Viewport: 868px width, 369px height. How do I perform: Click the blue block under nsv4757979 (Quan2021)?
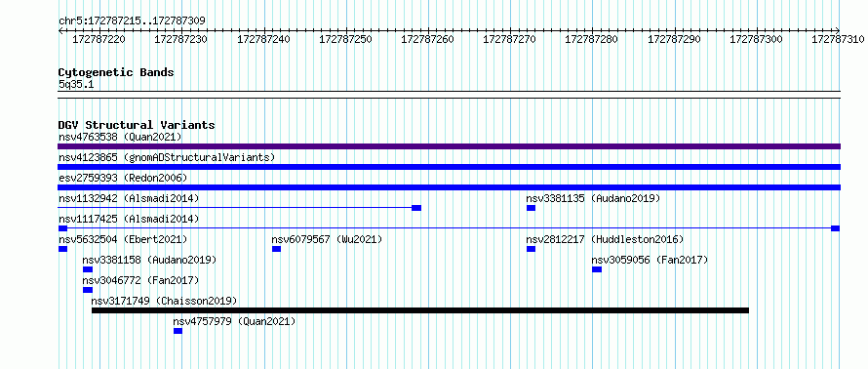178,331
